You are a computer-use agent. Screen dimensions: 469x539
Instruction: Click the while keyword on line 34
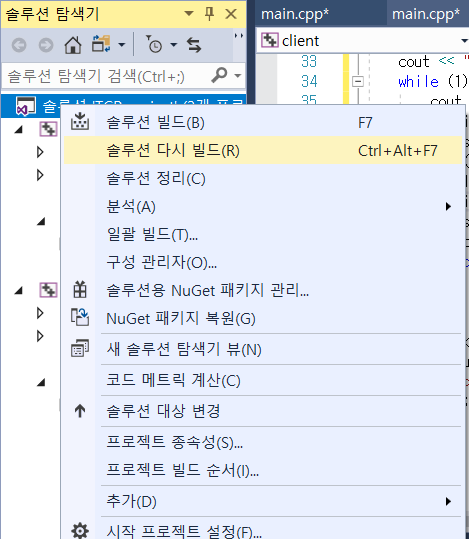click(x=418, y=82)
